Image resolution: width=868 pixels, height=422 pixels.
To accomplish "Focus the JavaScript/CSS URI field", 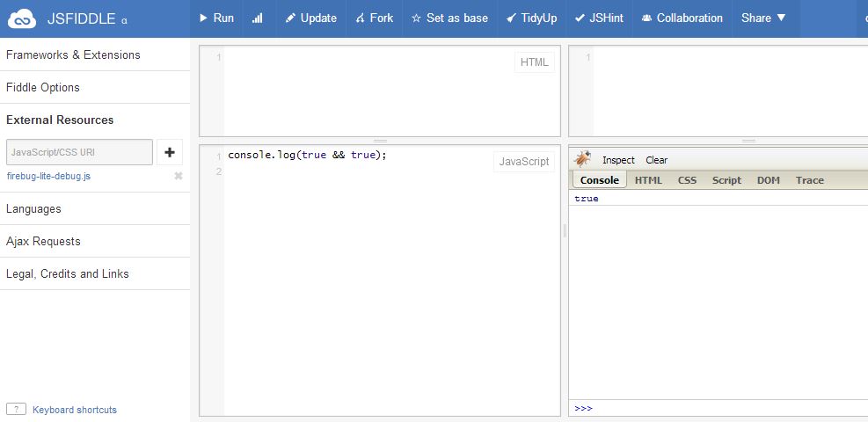I will 79,152.
